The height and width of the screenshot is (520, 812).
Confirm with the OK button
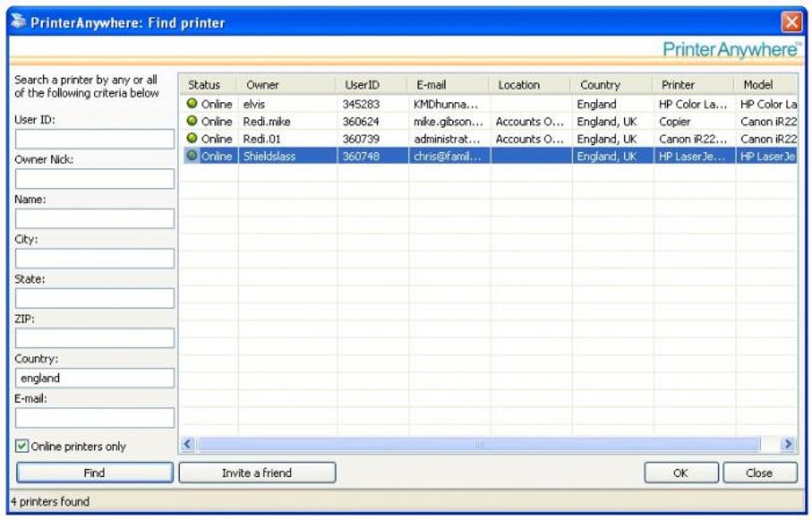[681, 473]
